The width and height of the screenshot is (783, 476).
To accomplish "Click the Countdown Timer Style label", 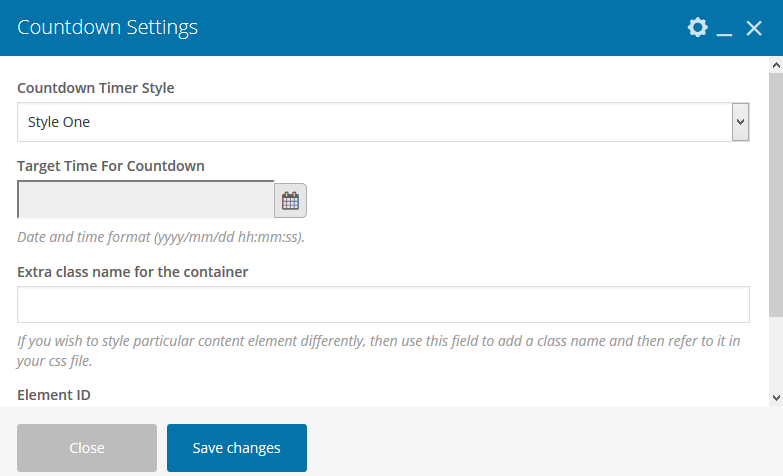I will pyautogui.click(x=96, y=88).
